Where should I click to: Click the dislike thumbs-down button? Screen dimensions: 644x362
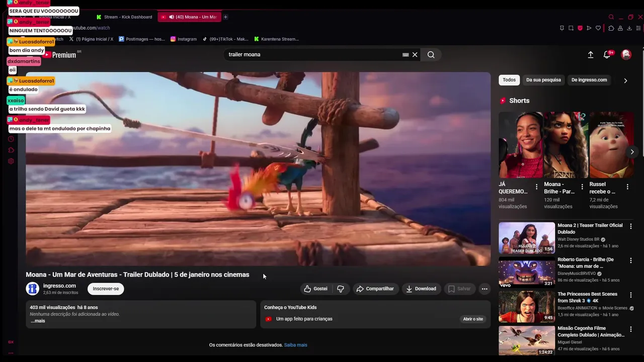341,289
